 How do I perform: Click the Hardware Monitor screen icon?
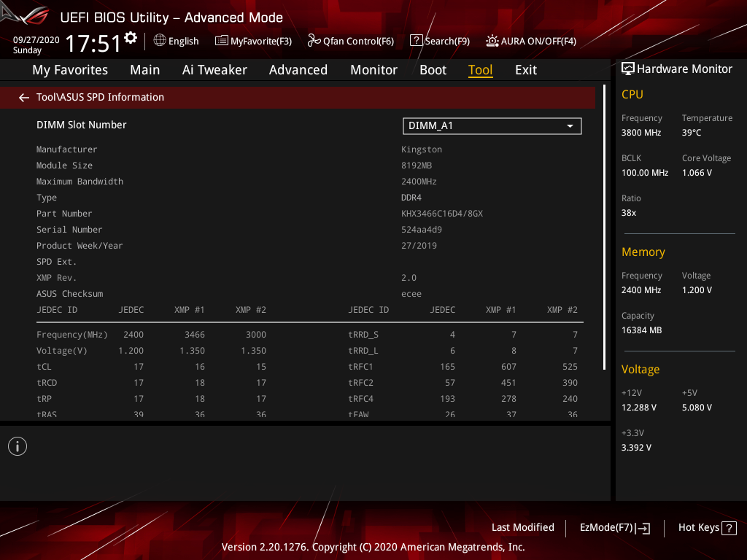tap(628, 69)
